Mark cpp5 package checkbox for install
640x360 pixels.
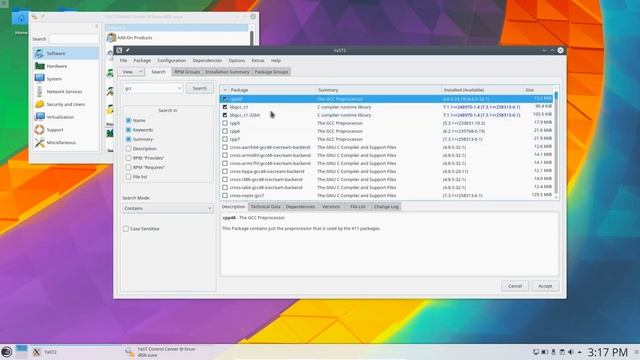(x=225, y=123)
